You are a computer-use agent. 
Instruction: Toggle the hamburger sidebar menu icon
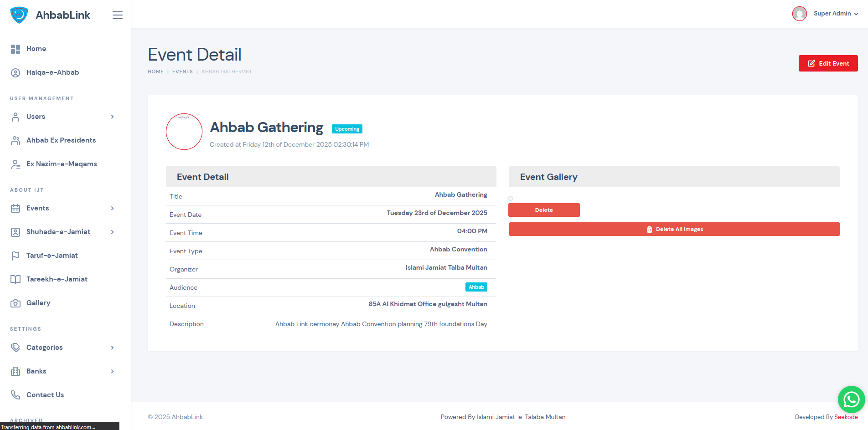118,15
